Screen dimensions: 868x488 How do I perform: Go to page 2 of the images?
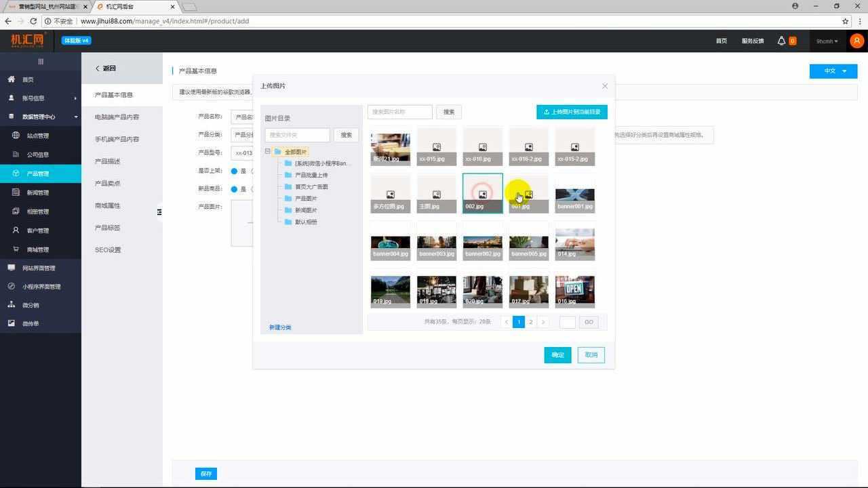coord(531,322)
